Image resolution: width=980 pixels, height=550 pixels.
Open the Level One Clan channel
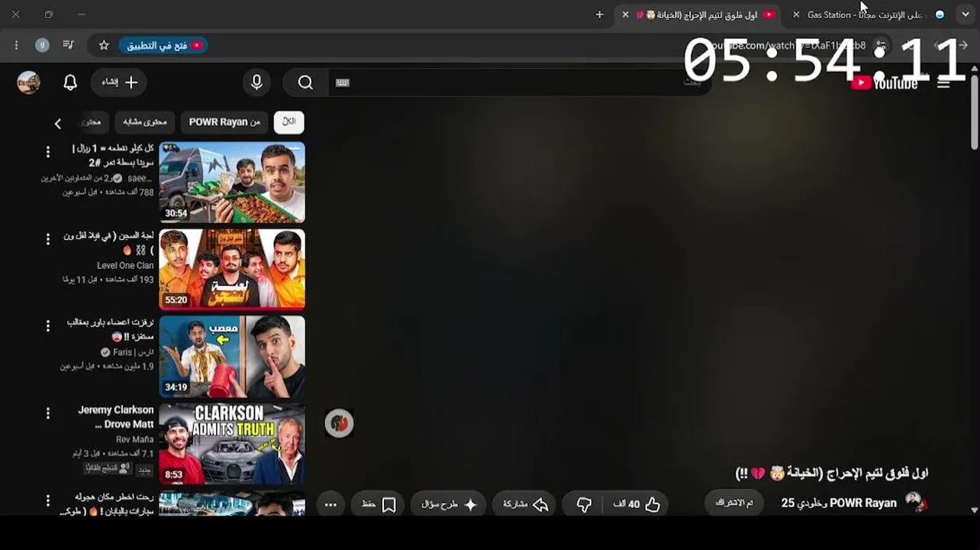pyautogui.click(x=125, y=266)
